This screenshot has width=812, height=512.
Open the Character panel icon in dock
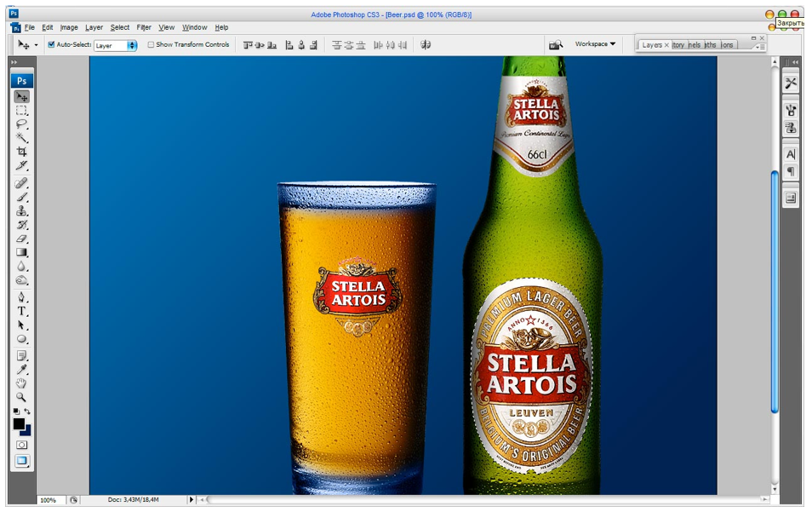click(791, 154)
